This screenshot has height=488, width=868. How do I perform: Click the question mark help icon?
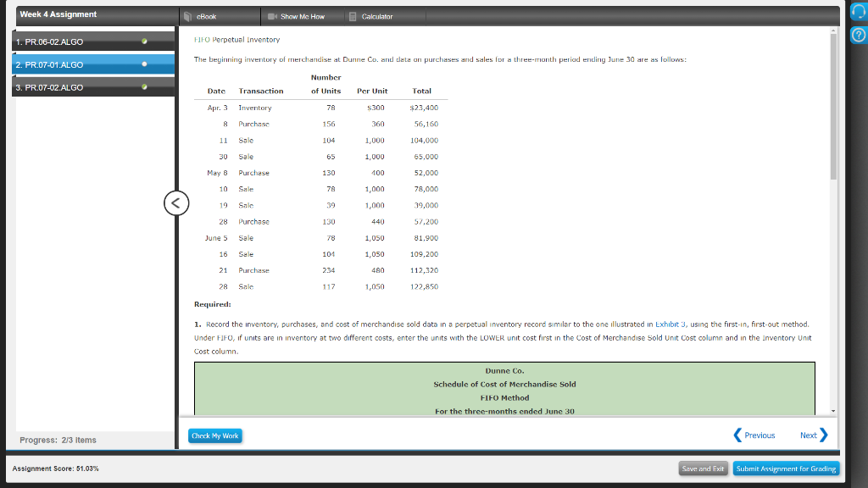858,36
